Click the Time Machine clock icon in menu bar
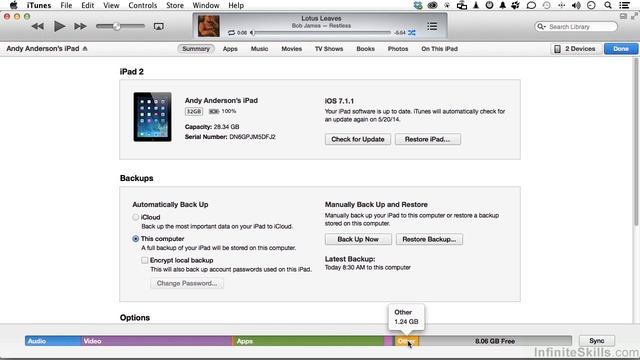The height and width of the screenshot is (360, 640). click(547, 5)
